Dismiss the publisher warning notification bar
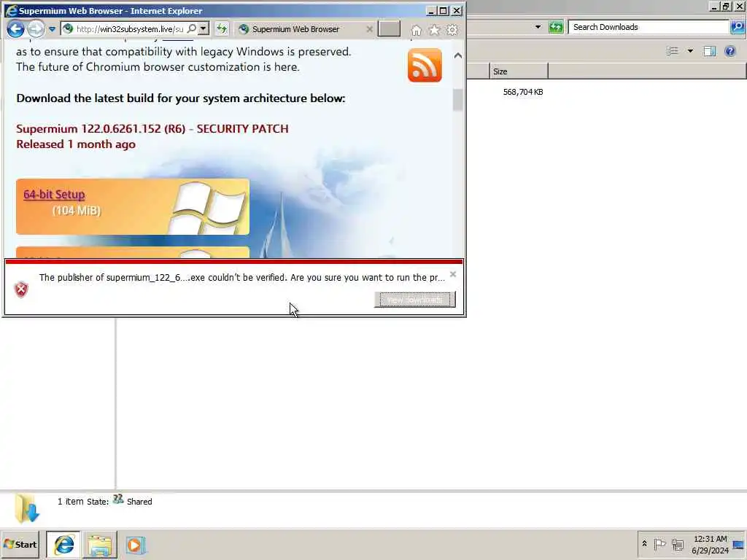The image size is (747, 560). tap(453, 274)
